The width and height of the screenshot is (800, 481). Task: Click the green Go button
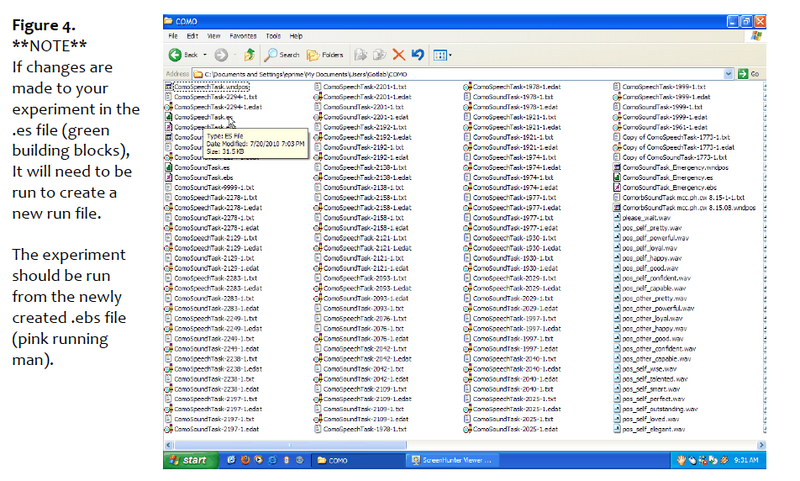(749, 74)
